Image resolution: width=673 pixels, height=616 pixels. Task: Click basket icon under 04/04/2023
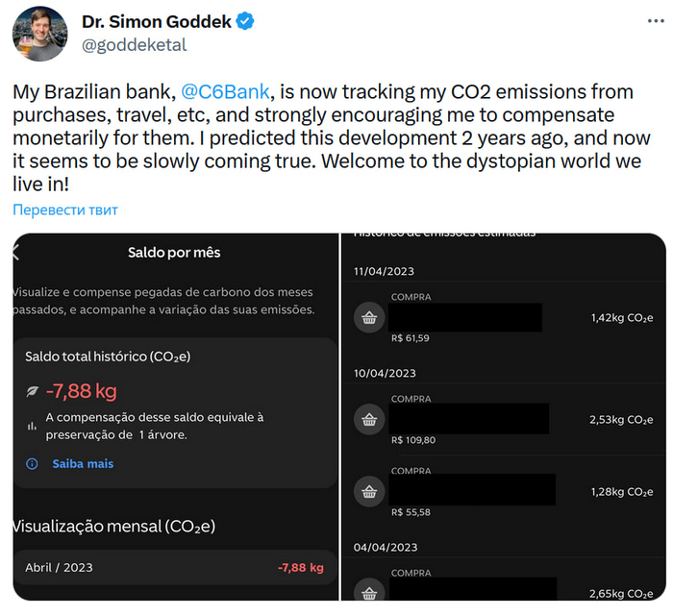click(369, 592)
